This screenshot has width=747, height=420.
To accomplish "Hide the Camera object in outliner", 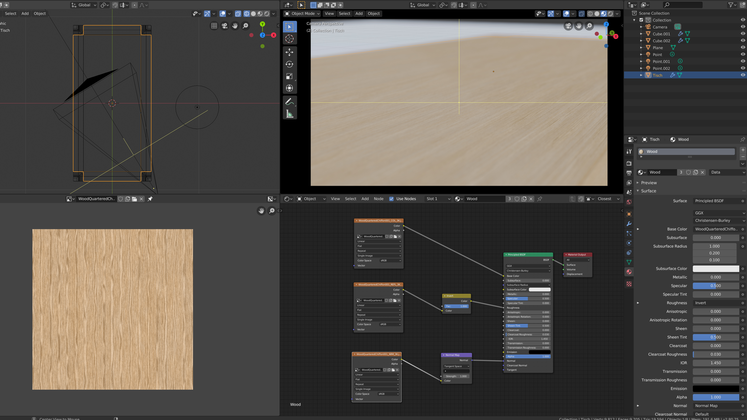I will click(742, 26).
